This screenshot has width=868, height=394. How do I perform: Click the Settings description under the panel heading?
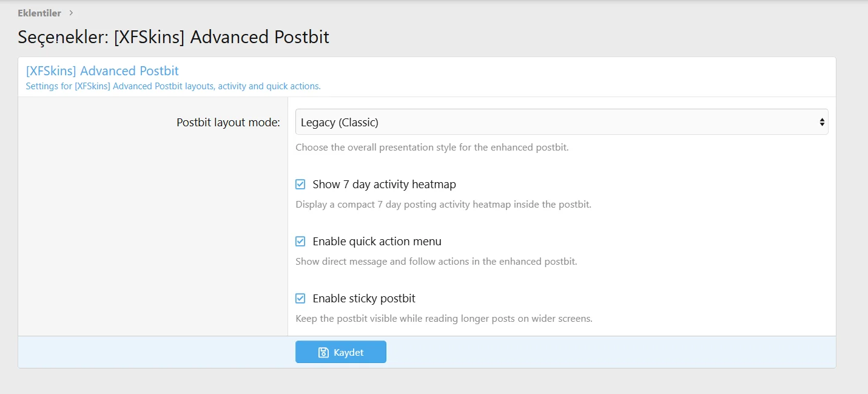tap(173, 86)
